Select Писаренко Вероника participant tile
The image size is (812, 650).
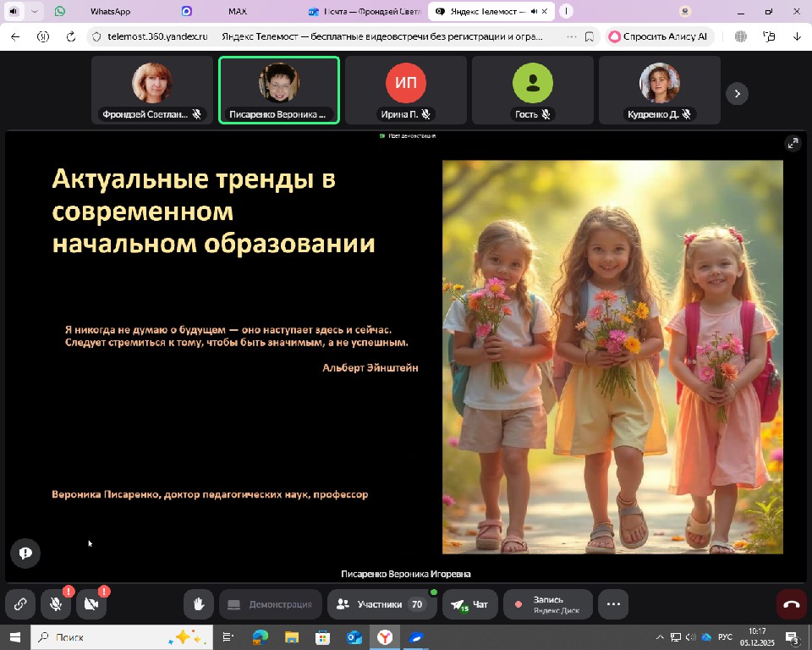pyautogui.click(x=279, y=91)
